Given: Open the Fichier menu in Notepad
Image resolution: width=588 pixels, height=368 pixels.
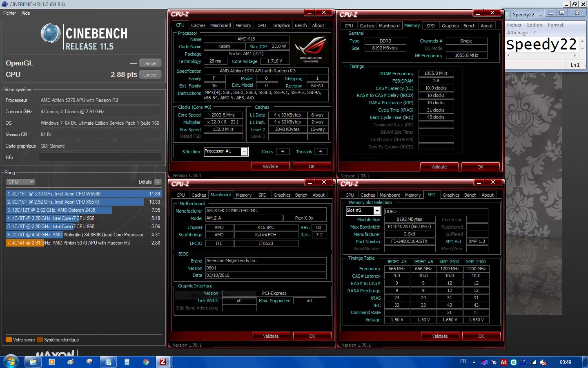Looking at the screenshot, I should pos(514,25).
